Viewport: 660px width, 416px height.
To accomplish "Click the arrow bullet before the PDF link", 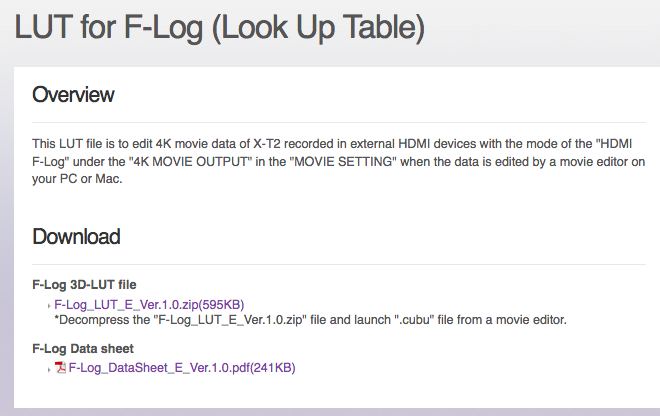I will pos(49,370).
